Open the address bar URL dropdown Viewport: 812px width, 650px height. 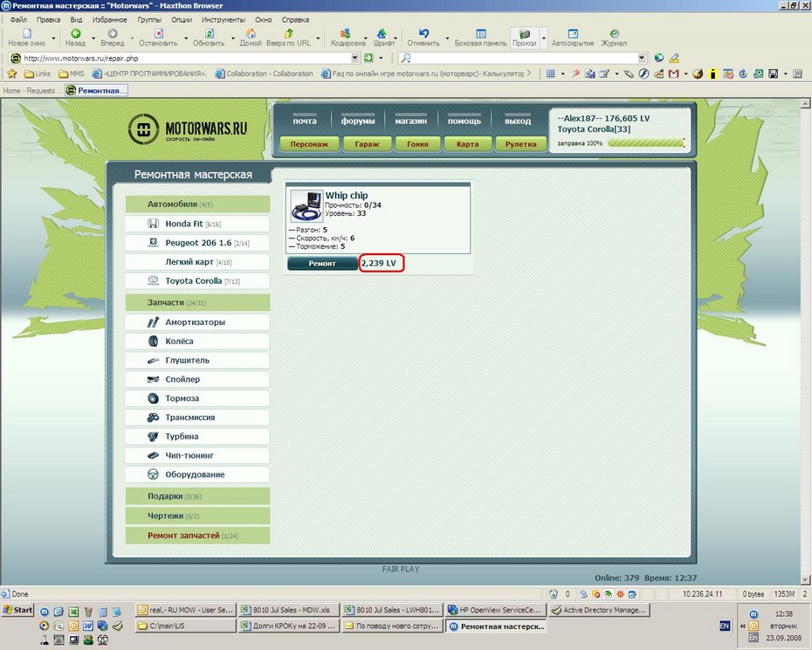pyautogui.click(x=355, y=59)
